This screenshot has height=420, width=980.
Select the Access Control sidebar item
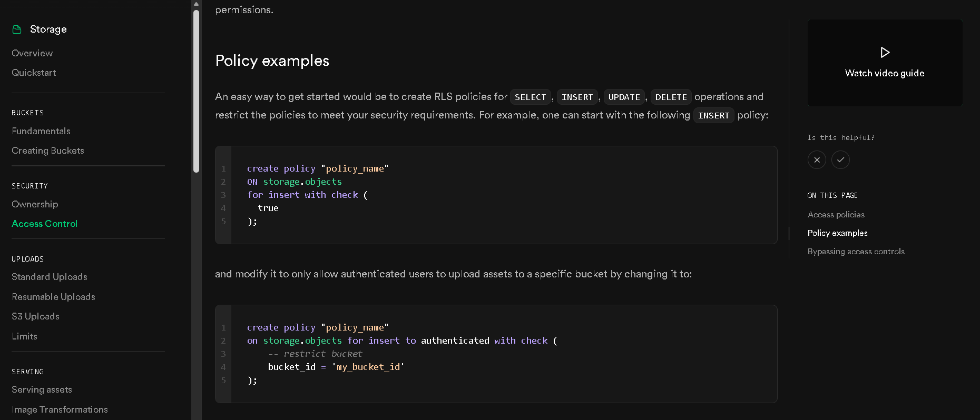coord(44,224)
